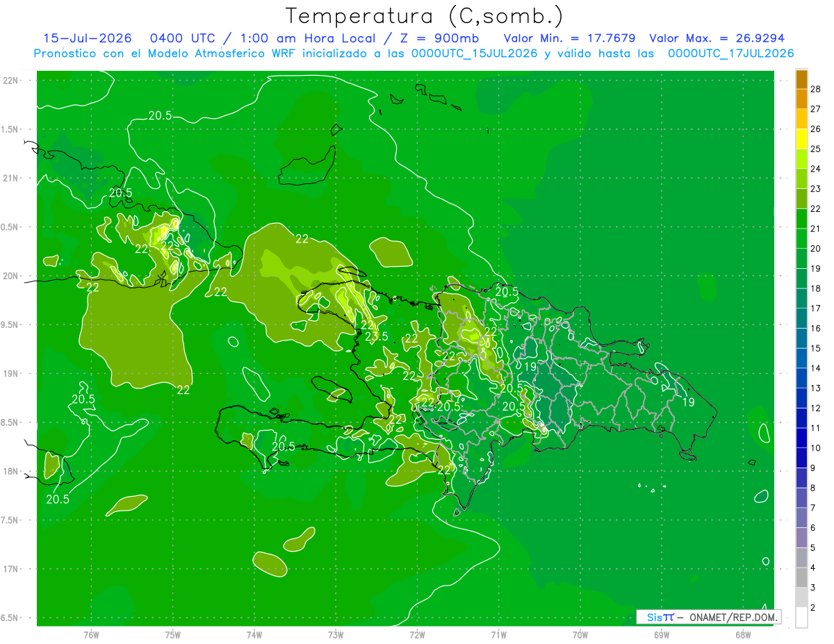This screenshot has height=644, width=834.
Task: Pick the gray swatch between 4 and 5
Action: [x=801, y=558]
